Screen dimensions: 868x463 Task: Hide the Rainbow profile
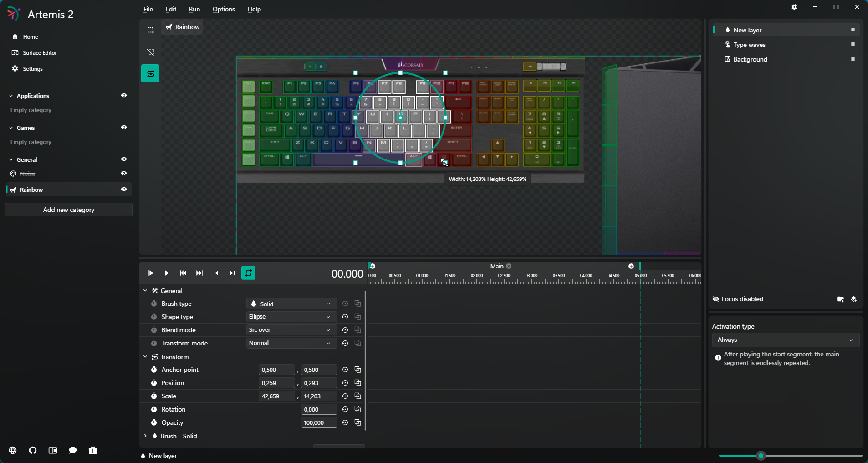[x=124, y=189]
